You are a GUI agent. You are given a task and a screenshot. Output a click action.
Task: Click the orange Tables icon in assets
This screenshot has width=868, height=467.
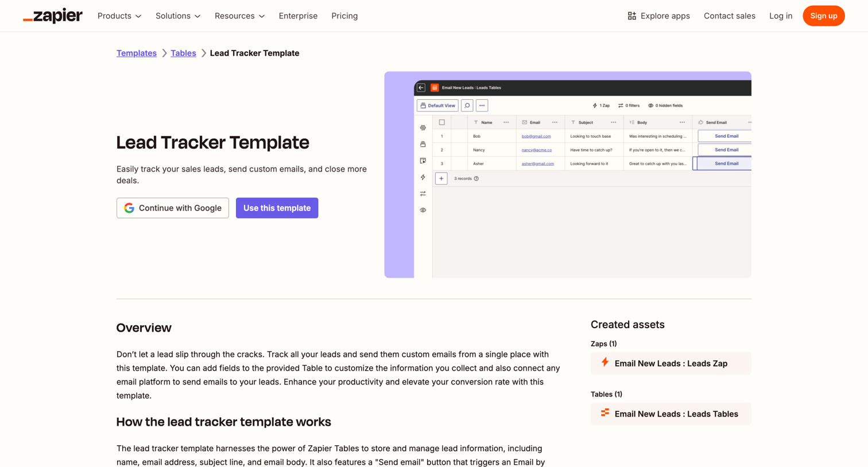pyautogui.click(x=605, y=413)
